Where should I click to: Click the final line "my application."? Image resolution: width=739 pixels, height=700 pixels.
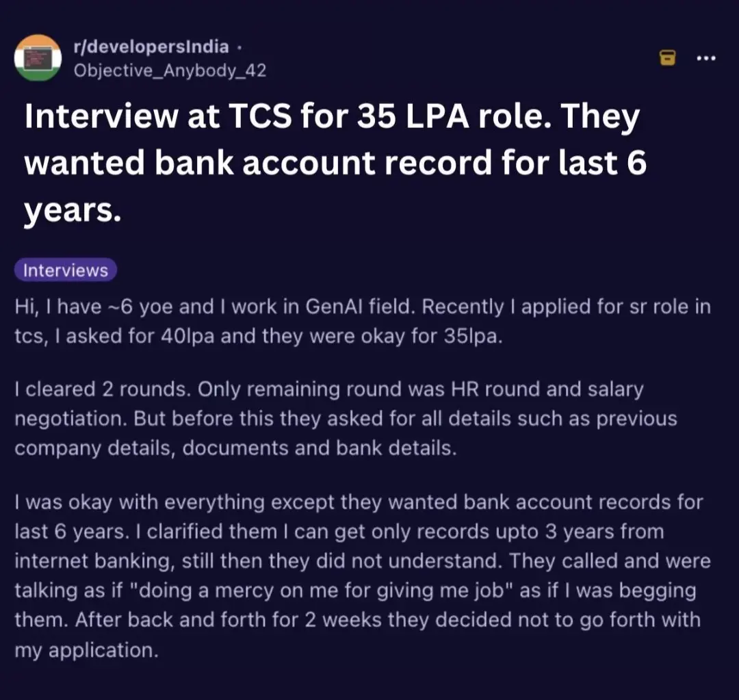[86, 651]
